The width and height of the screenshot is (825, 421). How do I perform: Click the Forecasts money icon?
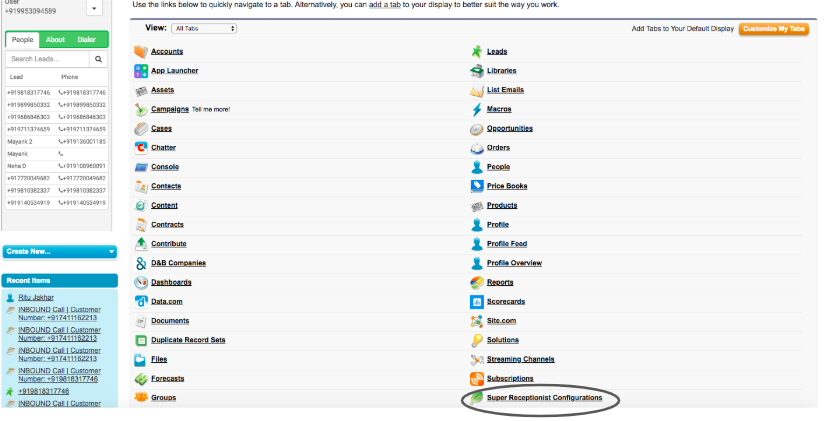(141, 379)
